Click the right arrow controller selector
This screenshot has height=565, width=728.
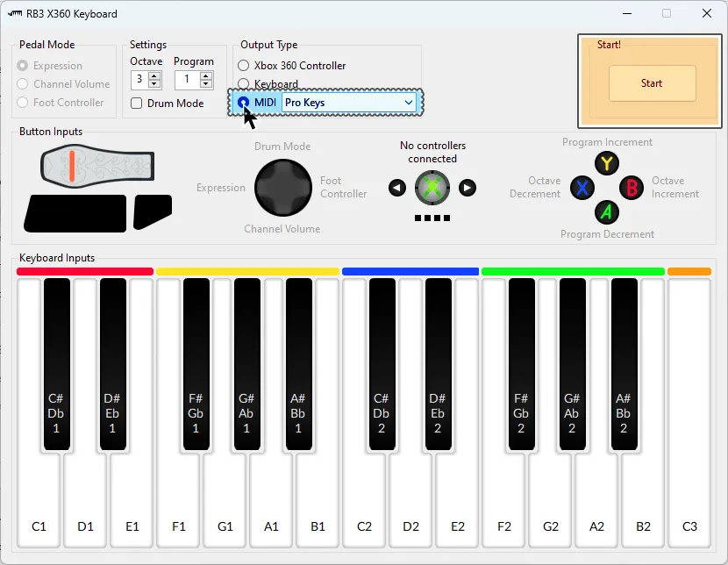[x=467, y=188]
